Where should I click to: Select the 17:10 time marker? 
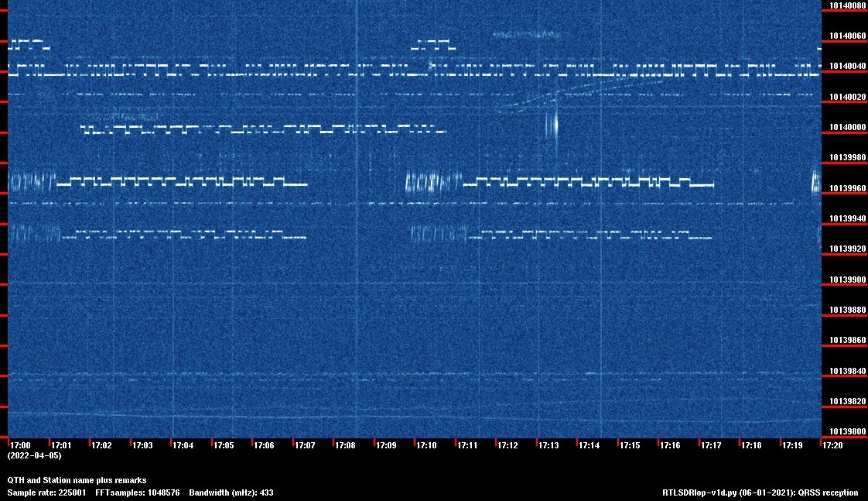[x=425, y=444]
